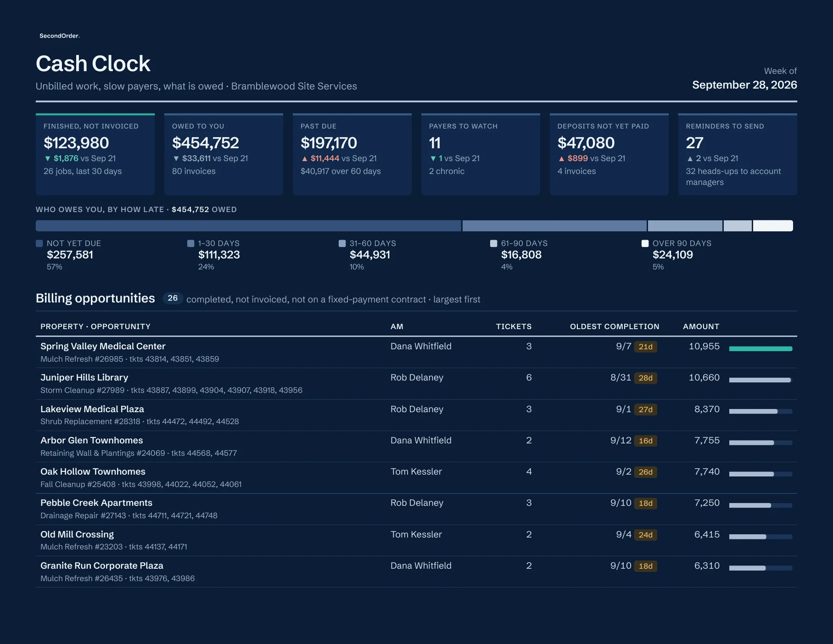
Task: Open the Owed To You card
Action: pos(224,154)
